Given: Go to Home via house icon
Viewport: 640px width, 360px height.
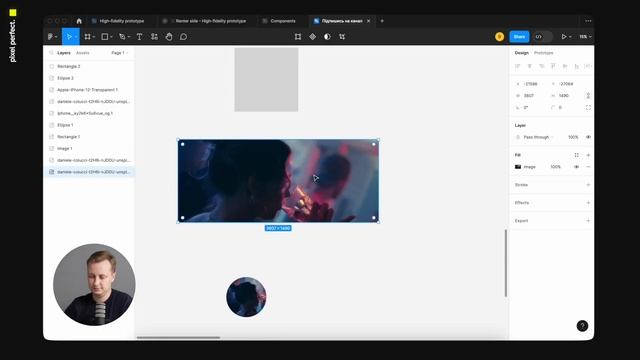Looking at the screenshot, I should tap(79, 21).
